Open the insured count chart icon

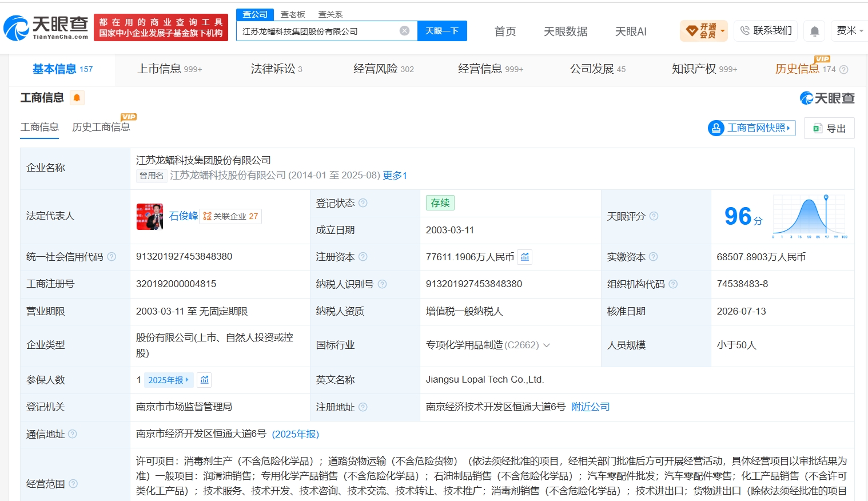205,380
